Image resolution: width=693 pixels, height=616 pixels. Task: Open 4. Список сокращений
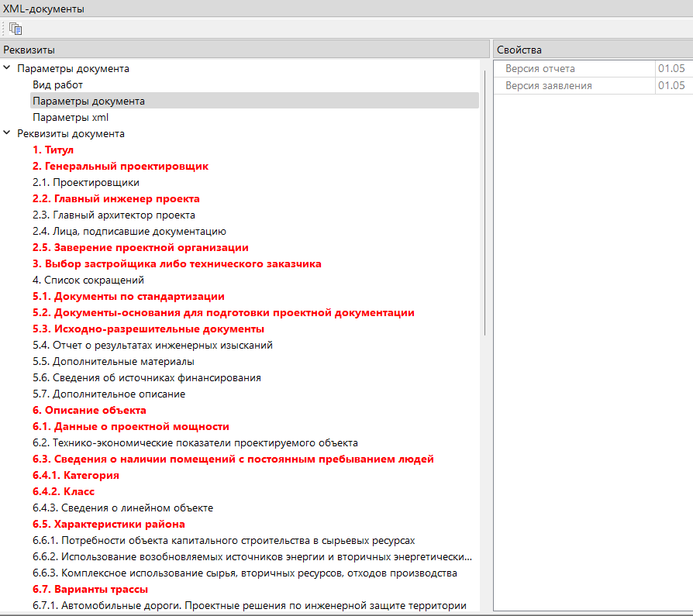(88, 280)
